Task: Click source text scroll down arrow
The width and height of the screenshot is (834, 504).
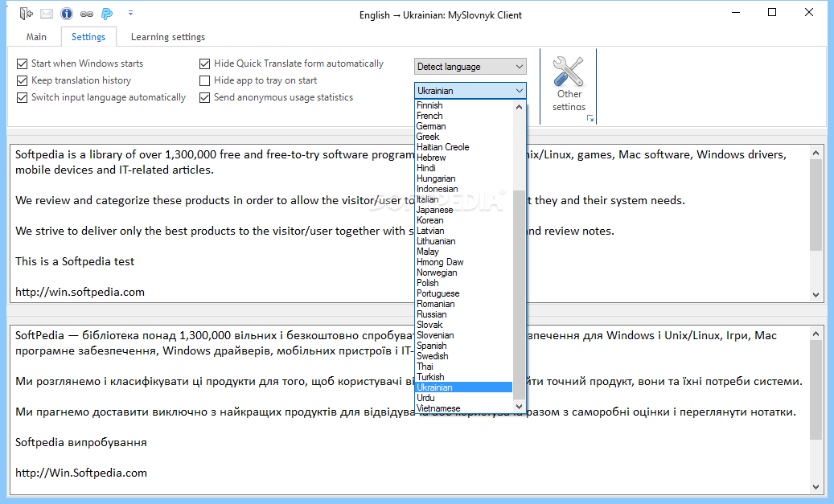Action: [816, 295]
